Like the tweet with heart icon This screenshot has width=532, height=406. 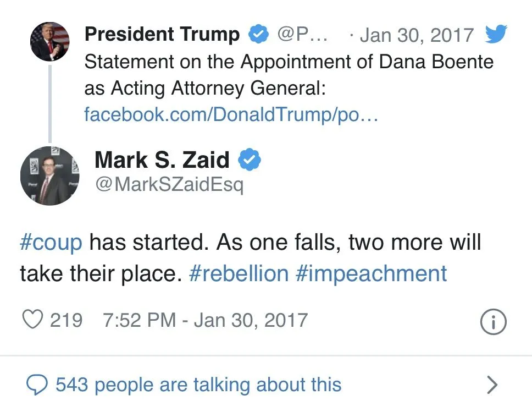[32, 320]
